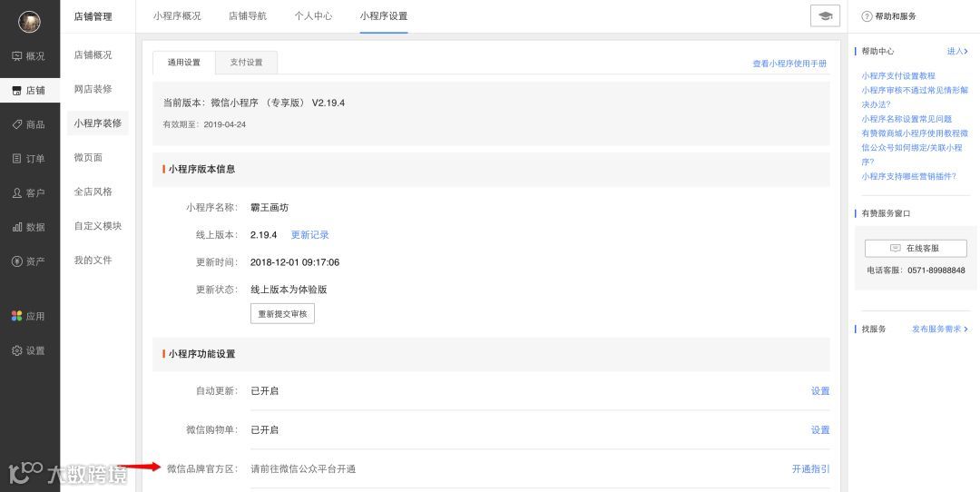The image size is (980, 492).
Task: Open 客户 in the dark sidebar
Action: pyautogui.click(x=29, y=193)
